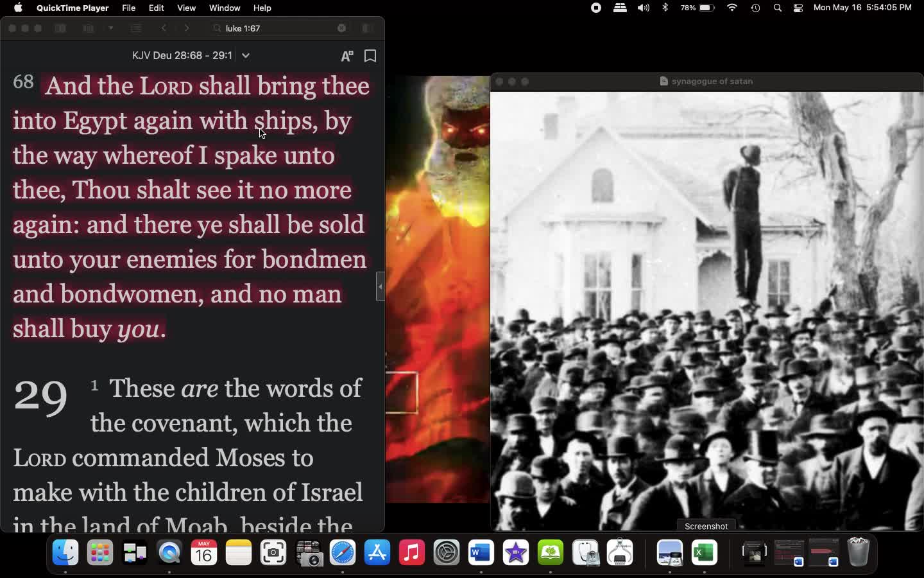Image resolution: width=924 pixels, height=578 pixels.
Task: Toggle the split window icon in Bible toolbar
Action: pyautogui.click(x=368, y=28)
